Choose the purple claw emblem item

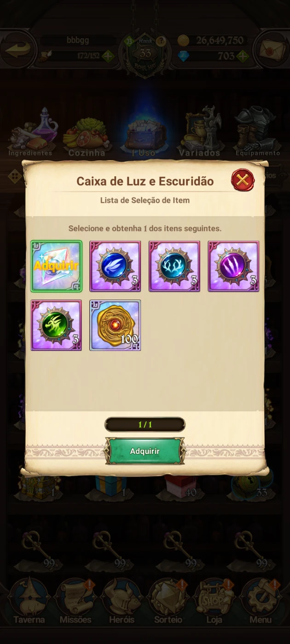(233, 266)
